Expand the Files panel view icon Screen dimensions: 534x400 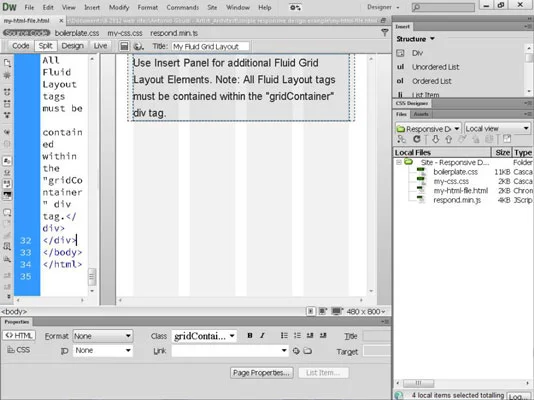point(507,139)
